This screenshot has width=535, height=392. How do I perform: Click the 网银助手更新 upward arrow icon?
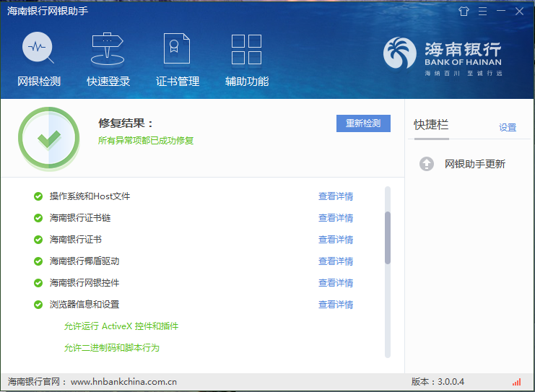pos(427,164)
